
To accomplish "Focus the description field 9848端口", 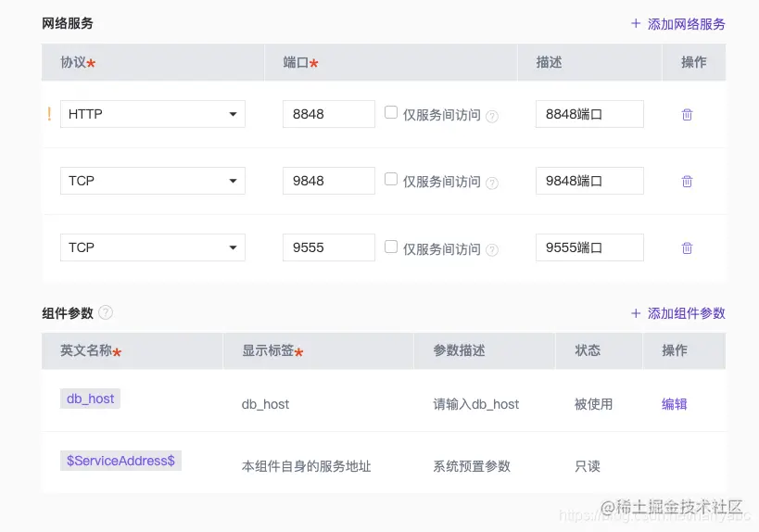I will [589, 181].
